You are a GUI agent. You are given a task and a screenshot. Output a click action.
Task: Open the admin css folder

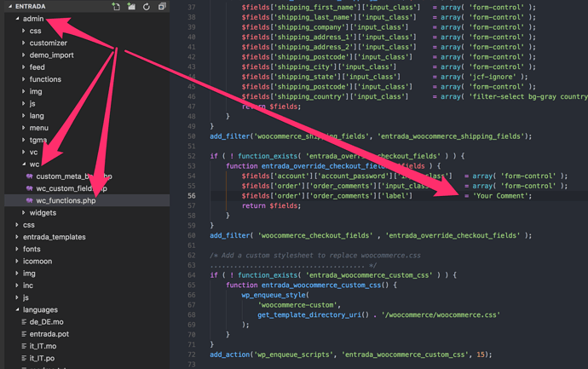35,31
